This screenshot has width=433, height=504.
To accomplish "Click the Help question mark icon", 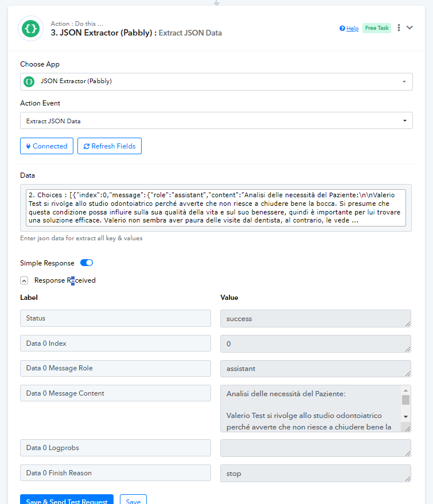I will (342, 28).
